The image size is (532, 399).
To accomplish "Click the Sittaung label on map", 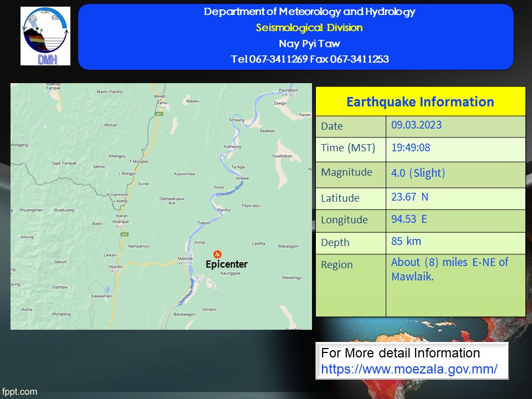I will click(x=237, y=120).
